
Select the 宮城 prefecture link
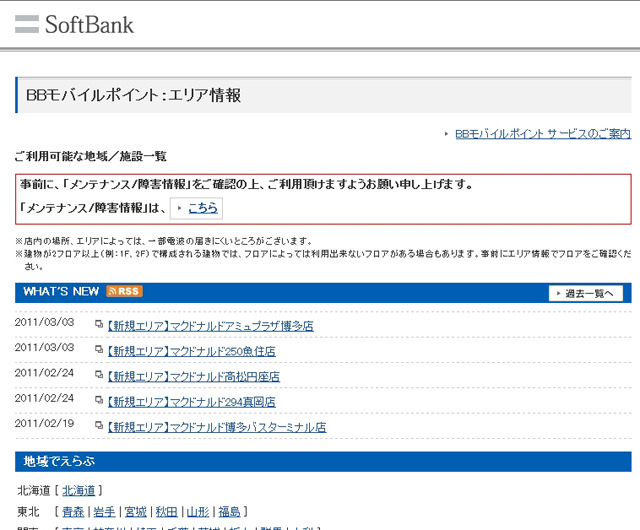(136, 512)
